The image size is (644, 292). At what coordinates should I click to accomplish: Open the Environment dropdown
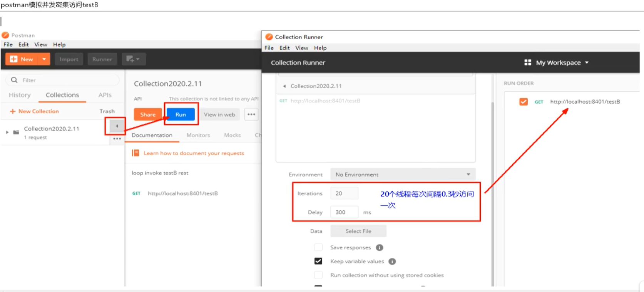pyautogui.click(x=403, y=175)
